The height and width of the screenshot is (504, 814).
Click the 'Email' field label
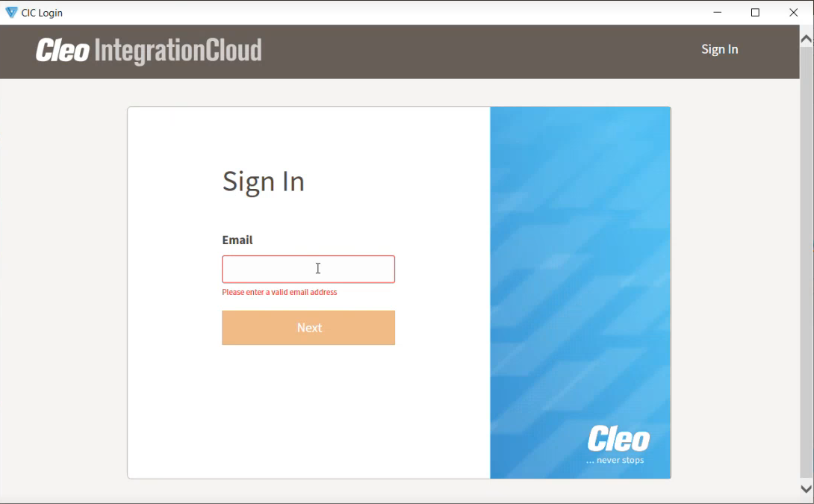237,240
